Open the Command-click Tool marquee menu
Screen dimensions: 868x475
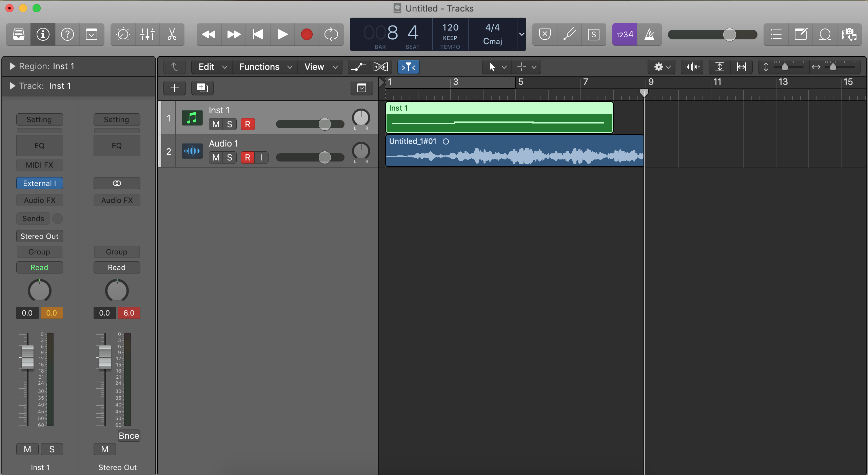coord(527,67)
